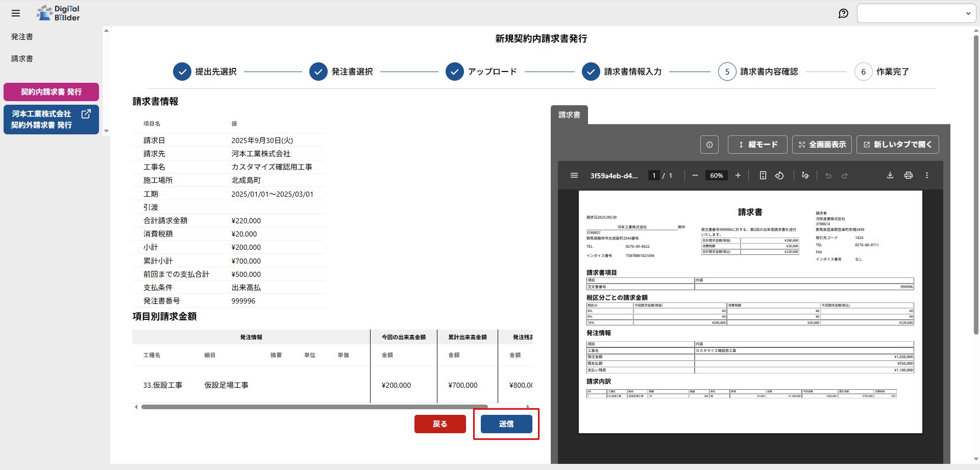980x470 pixels.
Task: Expand the account dropdown in the top right
Action: 916,13
